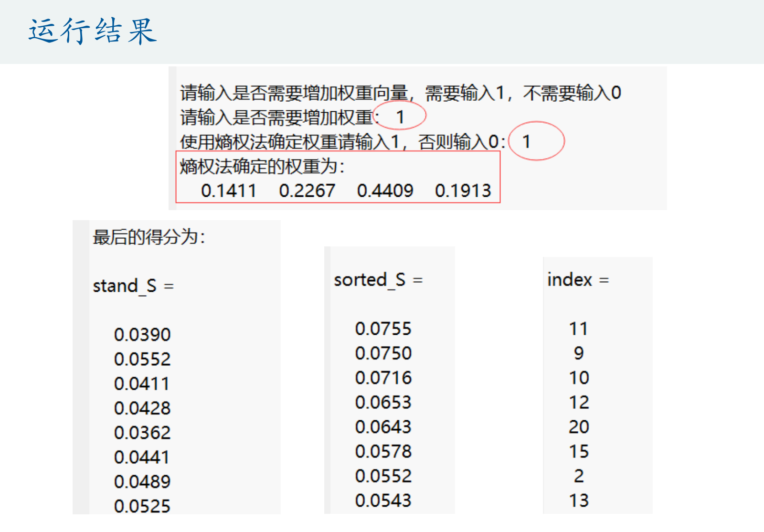Screen dimensions: 764x532
Task: Click the index = label
Action: [x=578, y=280]
